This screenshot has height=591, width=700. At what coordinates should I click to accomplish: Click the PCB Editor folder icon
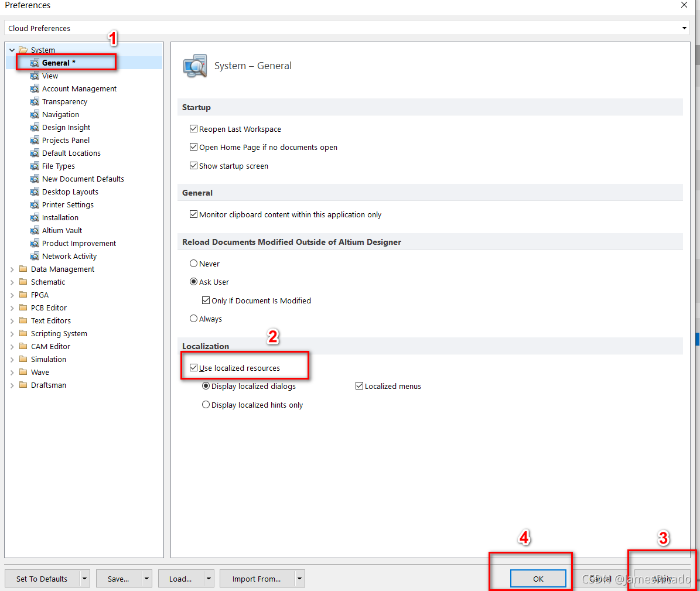point(23,308)
